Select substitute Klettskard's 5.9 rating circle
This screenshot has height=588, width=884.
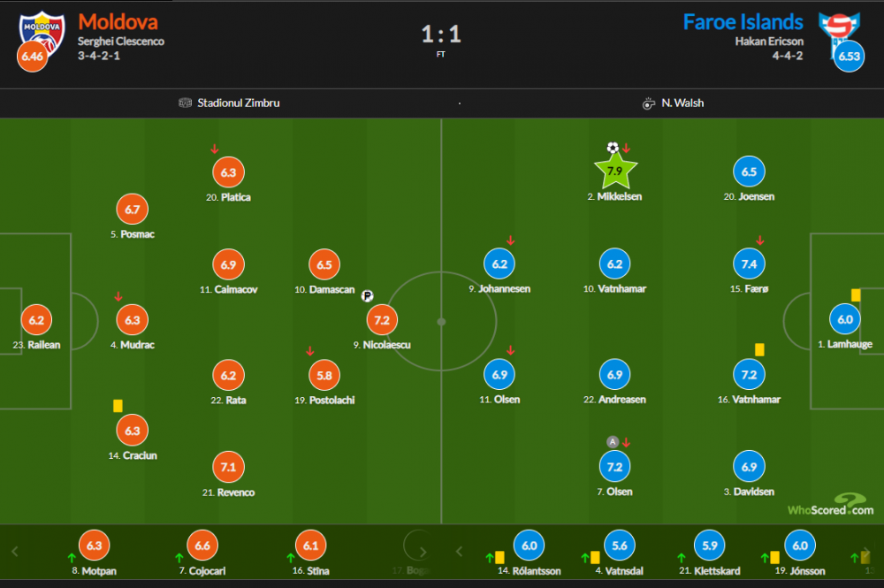click(x=710, y=546)
